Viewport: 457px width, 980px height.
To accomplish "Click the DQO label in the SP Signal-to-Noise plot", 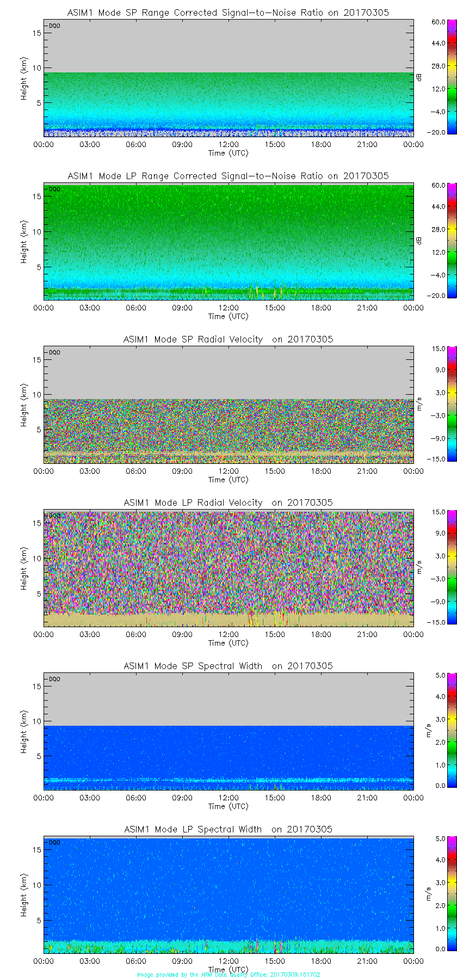I will pyautogui.click(x=54, y=26).
